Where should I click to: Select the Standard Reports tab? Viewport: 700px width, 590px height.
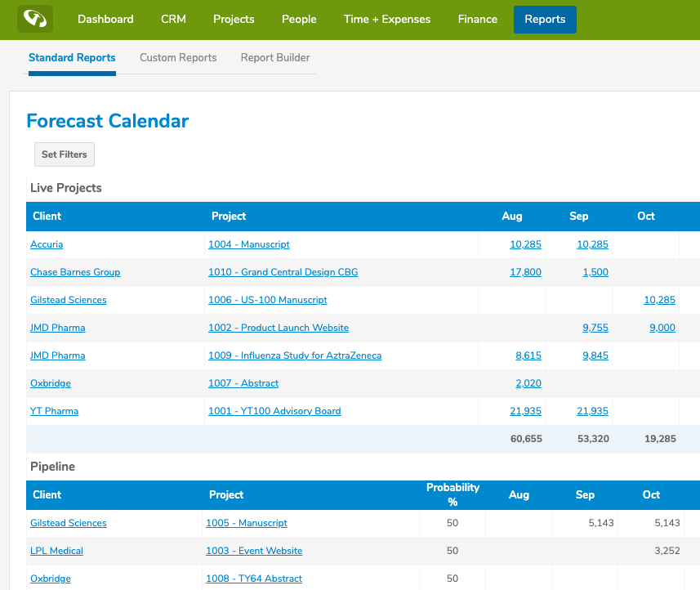(x=72, y=58)
